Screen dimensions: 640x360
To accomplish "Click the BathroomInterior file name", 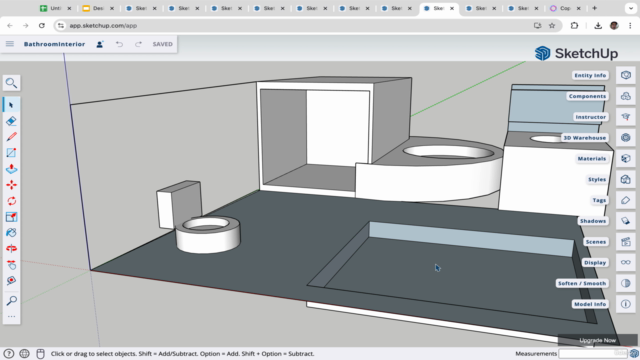I will [54, 44].
